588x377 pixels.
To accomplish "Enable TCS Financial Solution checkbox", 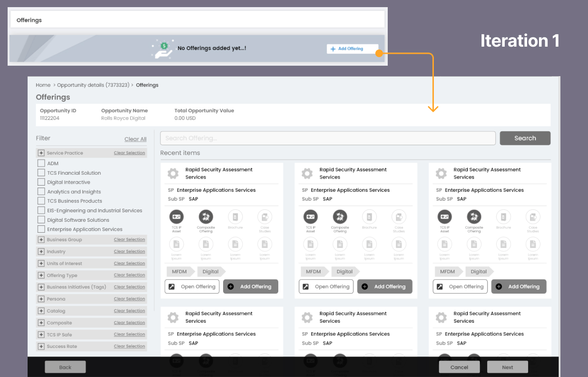I will coord(41,173).
